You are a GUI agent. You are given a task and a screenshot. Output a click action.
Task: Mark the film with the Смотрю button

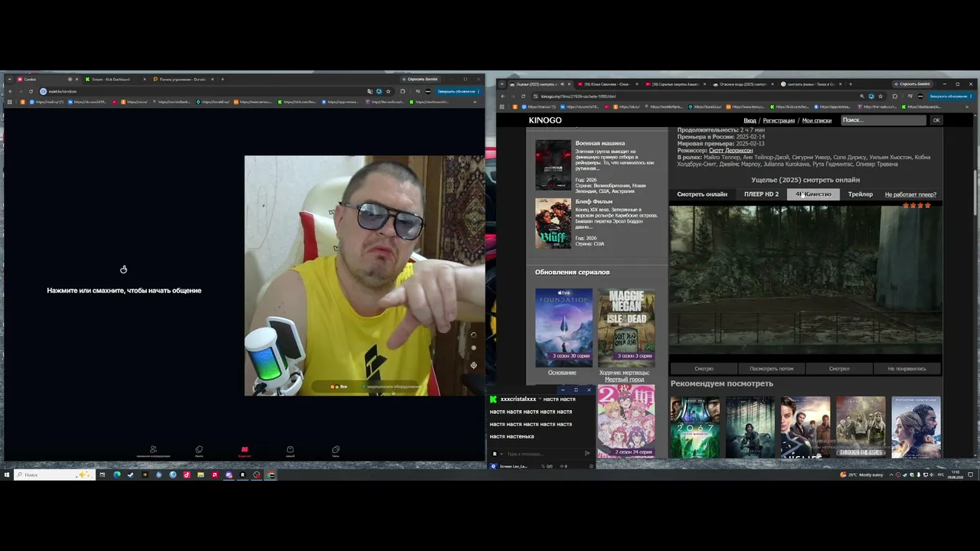(x=704, y=369)
